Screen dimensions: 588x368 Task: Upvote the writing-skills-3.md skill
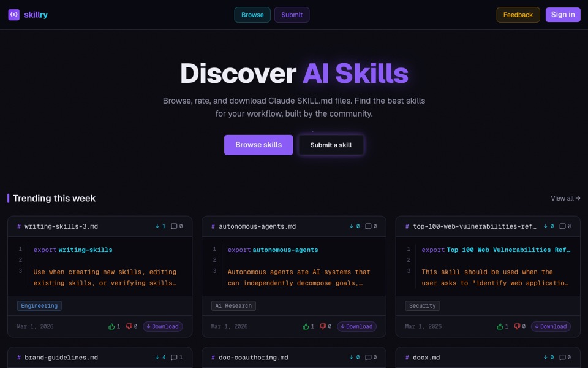(x=111, y=326)
